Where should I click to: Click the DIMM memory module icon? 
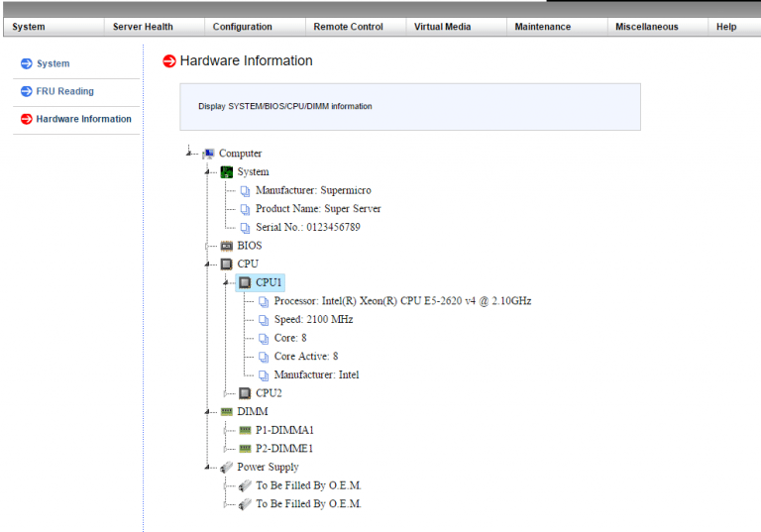point(227,411)
